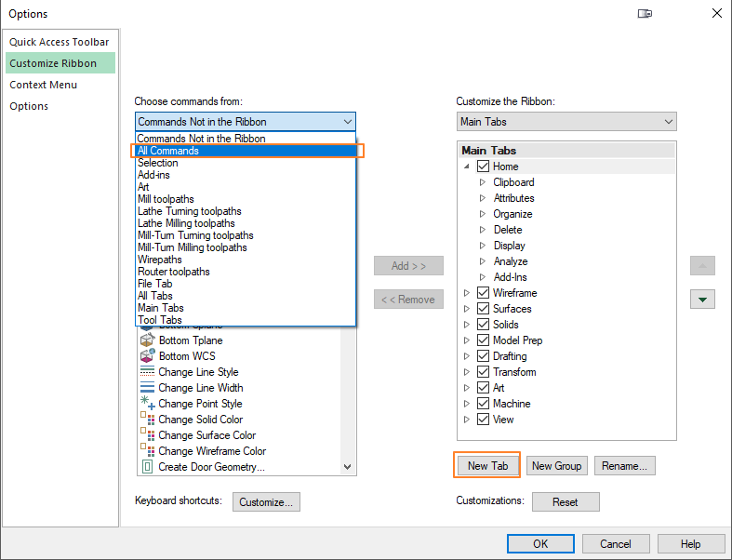
Task: Toggle the Drafting tab checkbox
Action: (483, 356)
